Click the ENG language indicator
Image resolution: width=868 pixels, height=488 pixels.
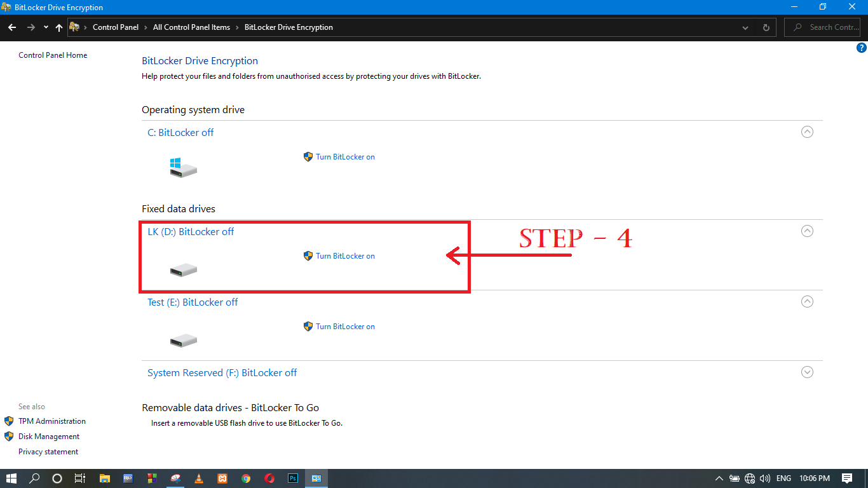click(783, 478)
